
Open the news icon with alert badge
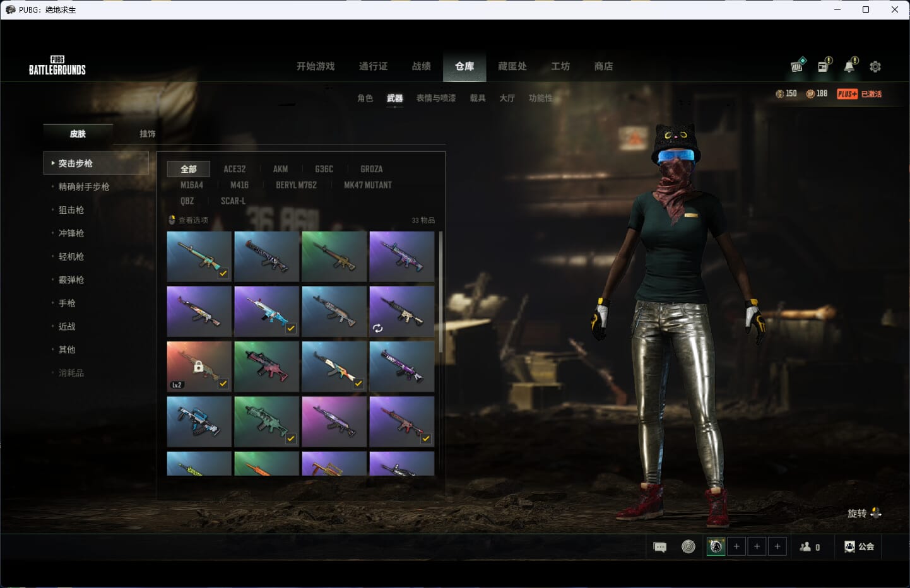[824, 65]
